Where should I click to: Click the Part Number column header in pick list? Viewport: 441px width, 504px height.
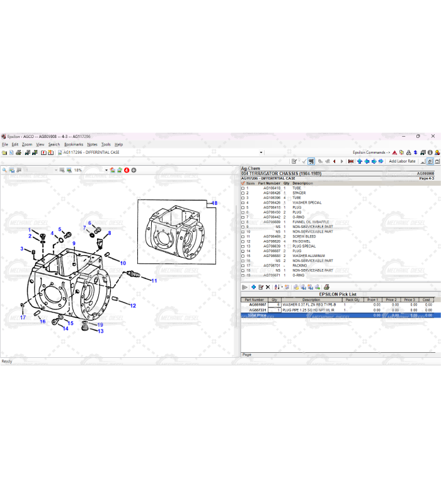[x=254, y=300]
